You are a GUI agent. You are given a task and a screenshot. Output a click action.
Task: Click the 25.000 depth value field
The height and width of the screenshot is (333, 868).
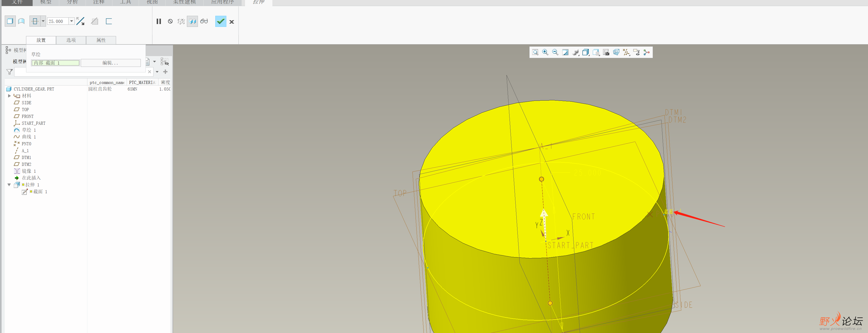(58, 21)
